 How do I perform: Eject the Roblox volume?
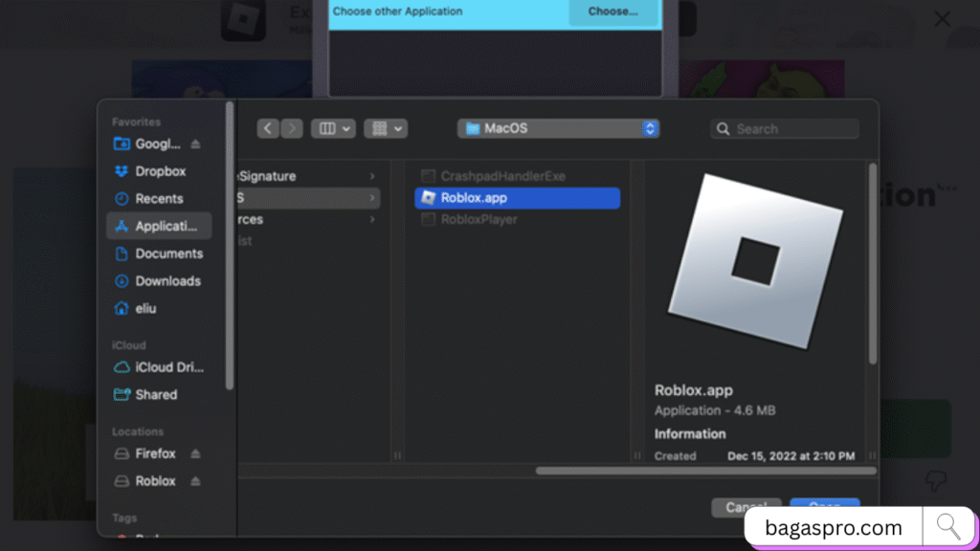click(194, 480)
